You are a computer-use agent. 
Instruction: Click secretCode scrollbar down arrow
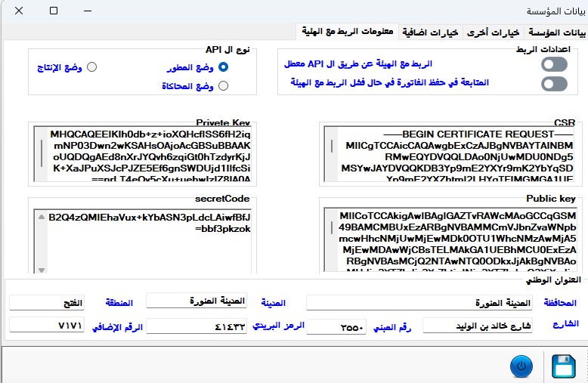(42, 270)
